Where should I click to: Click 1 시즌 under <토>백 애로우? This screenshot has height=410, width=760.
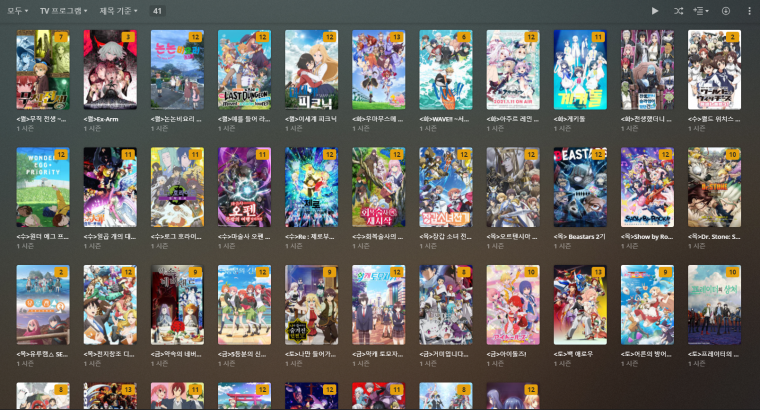(562, 363)
